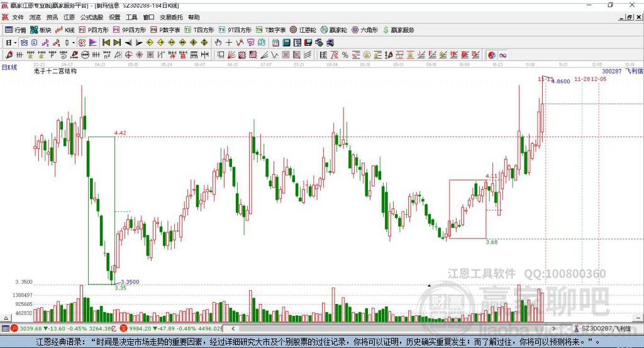Jump to last bar with skip-forward icon
The width and height of the screenshot is (644, 348).
tap(117, 43)
